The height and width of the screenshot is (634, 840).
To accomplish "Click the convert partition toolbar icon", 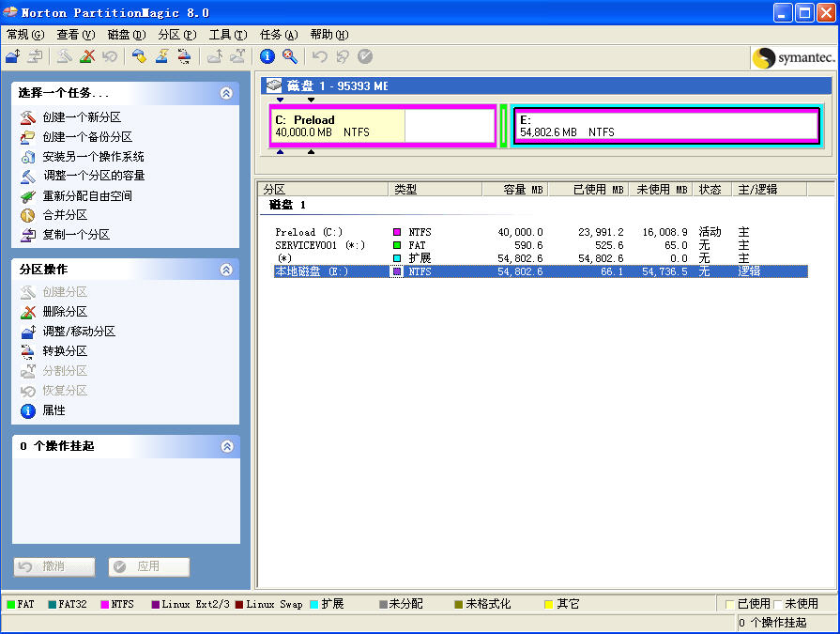I will [184, 56].
